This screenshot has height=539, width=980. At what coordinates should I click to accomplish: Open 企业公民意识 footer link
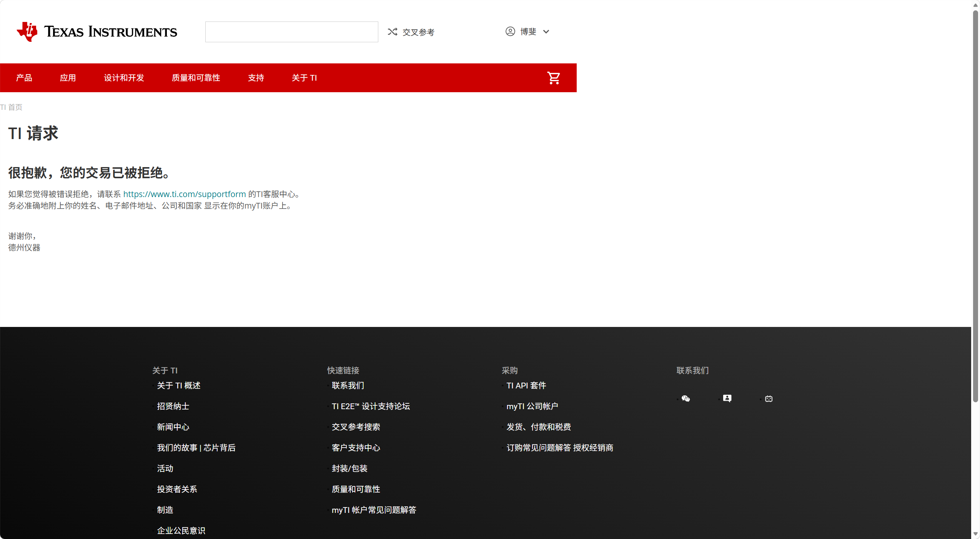181,531
